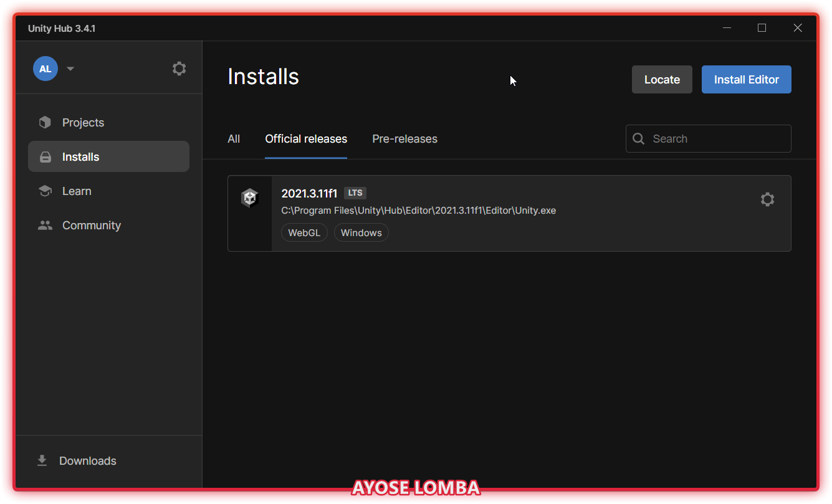Click the Locate button
Screen dimensions: 832x504
(662, 80)
